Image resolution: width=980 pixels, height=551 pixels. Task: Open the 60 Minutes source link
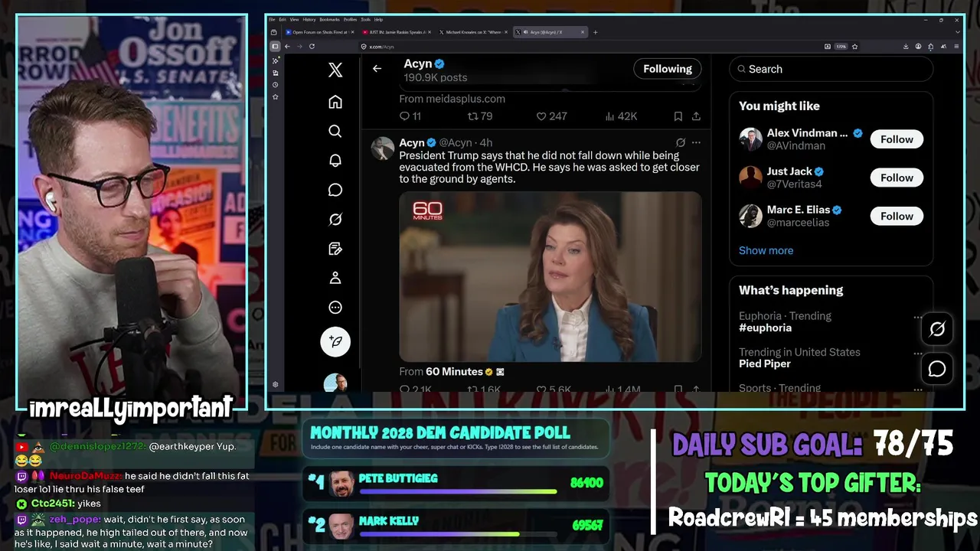454,371
